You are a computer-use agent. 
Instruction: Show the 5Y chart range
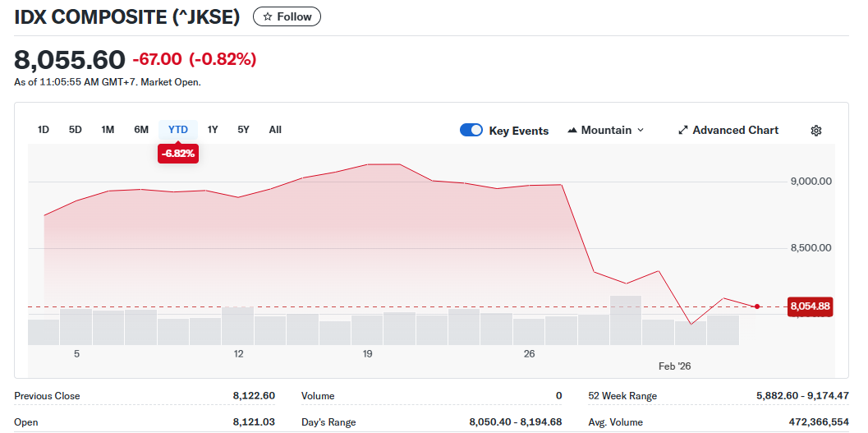(x=244, y=130)
